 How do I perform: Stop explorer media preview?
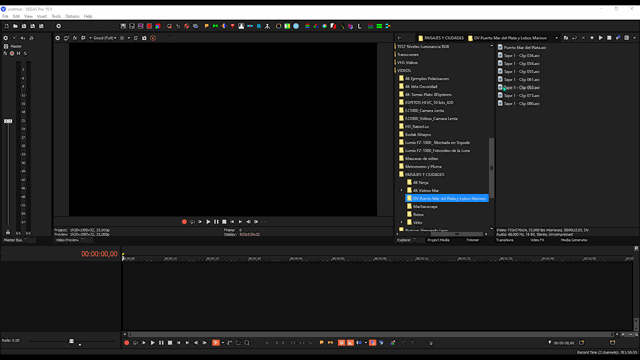(609, 38)
